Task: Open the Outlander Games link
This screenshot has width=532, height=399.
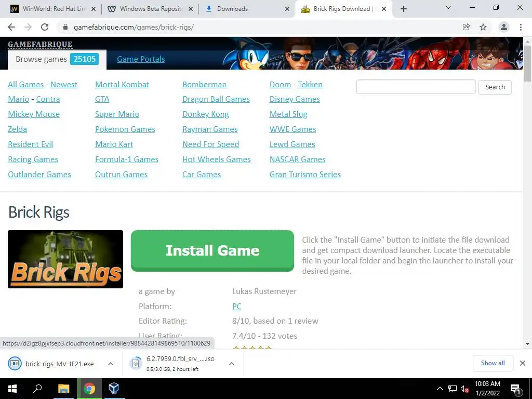Action: coord(39,175)
